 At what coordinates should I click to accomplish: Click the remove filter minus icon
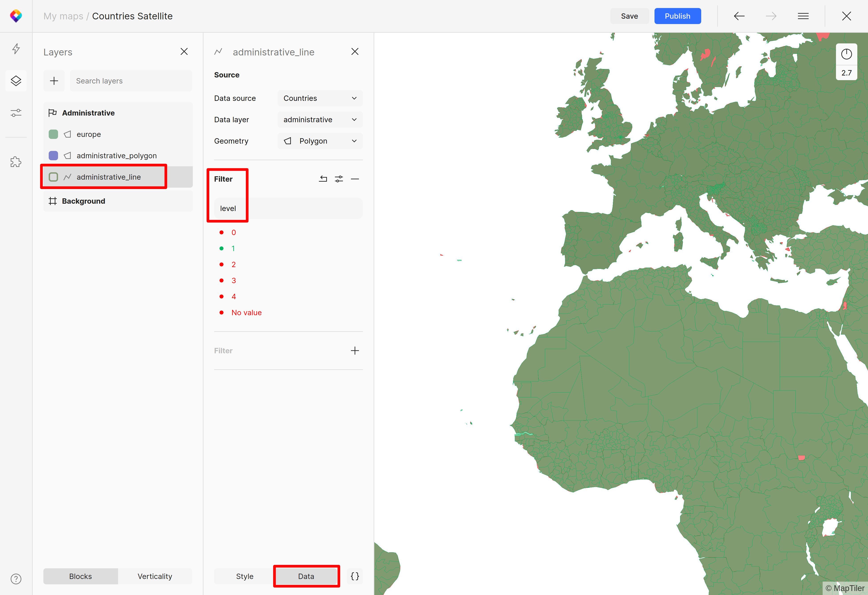pos(355,179)
